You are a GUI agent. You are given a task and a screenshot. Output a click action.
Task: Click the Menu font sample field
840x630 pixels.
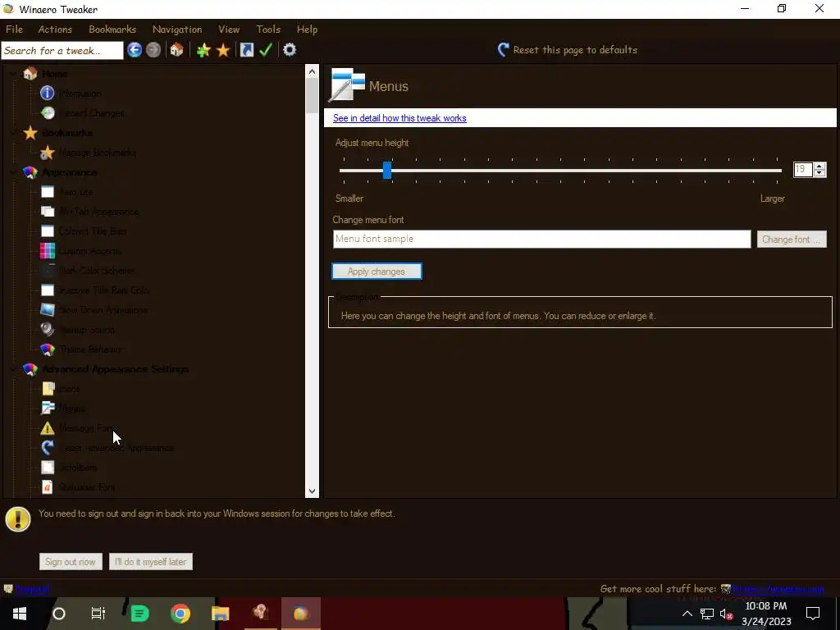click(x=541, y=239)
